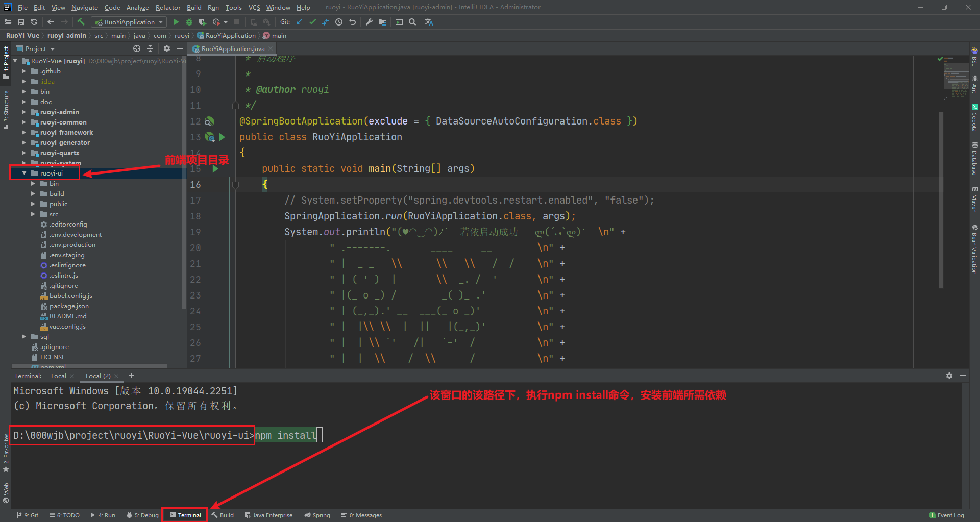This screenshot has width=980, height=522.
Task: Click the Git rollback icon
Action: pyautogui.click(x=352, y=22)
